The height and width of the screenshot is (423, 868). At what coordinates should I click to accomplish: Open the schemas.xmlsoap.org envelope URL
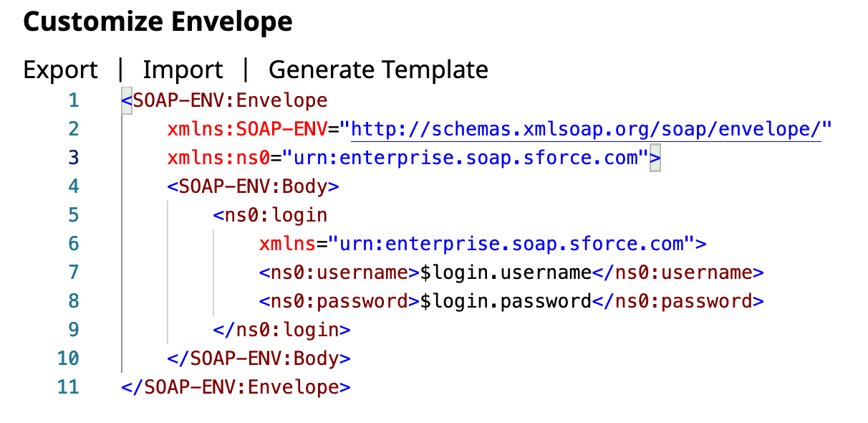[x=585, y=129]
